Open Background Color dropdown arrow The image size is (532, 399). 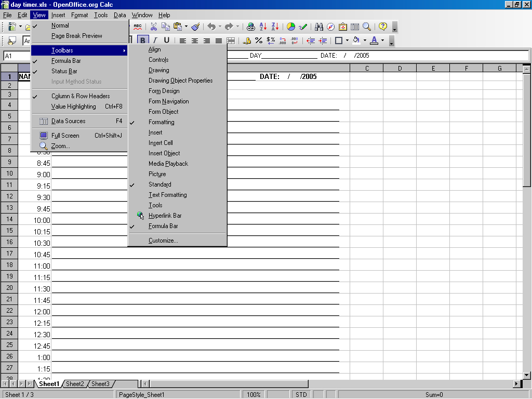(365, 41)
